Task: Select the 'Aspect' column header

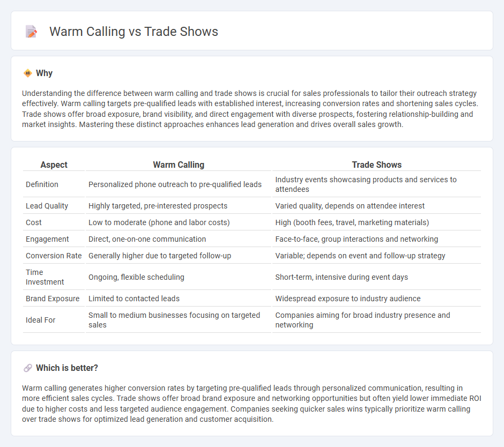Action: (x=54, y=165)
